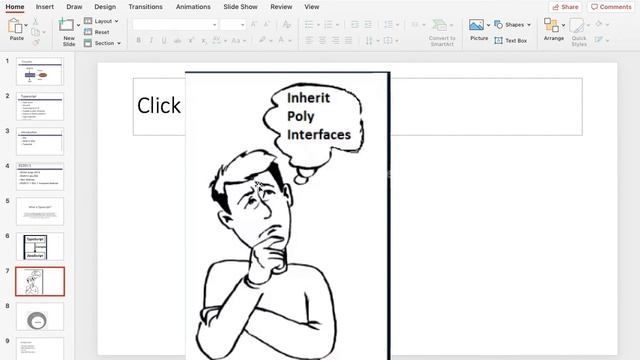Screen dimensions: 640x360
Task: Click the Cut scissors icon
Action: 36,21
